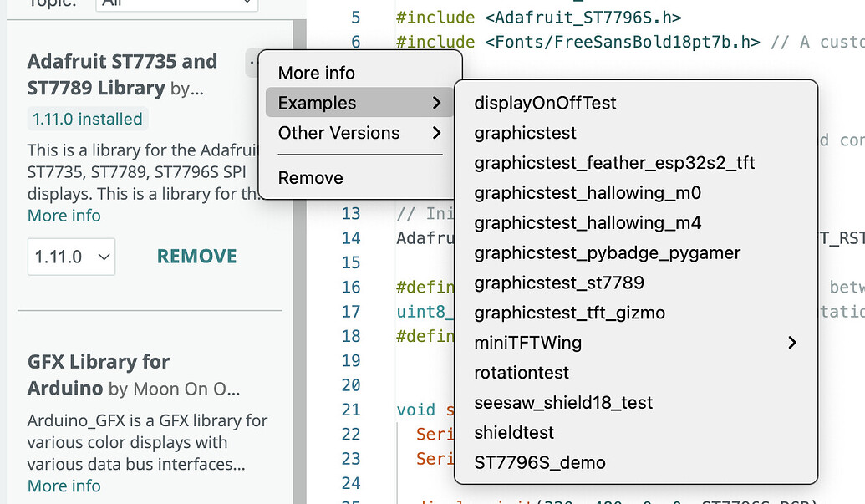Choose graphicstest_hallowing_m4 example

(588, 223)
